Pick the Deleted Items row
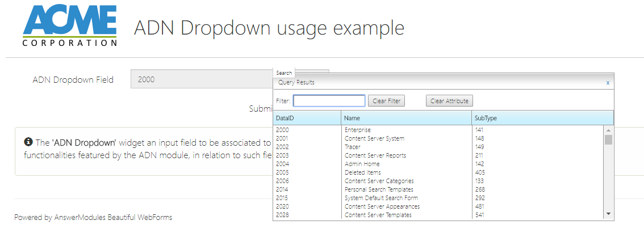This screenshot has height=250, width=644. point(362,172)
